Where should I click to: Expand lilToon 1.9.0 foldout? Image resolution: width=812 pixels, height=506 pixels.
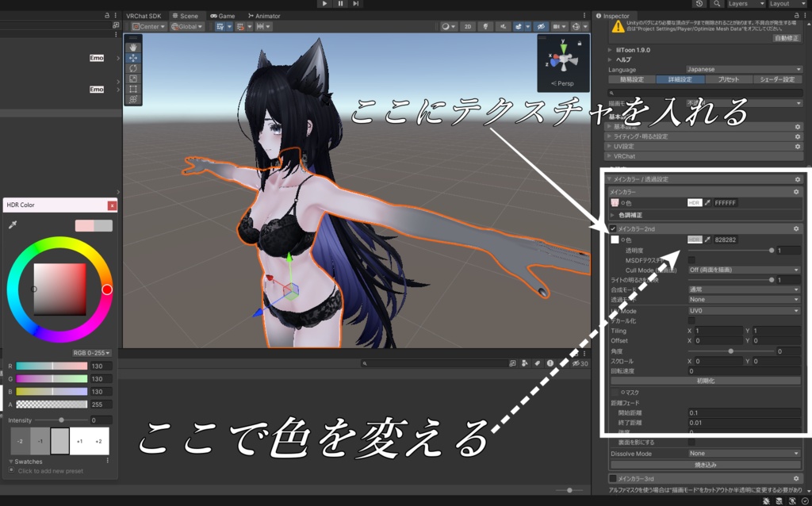(610, 50)
